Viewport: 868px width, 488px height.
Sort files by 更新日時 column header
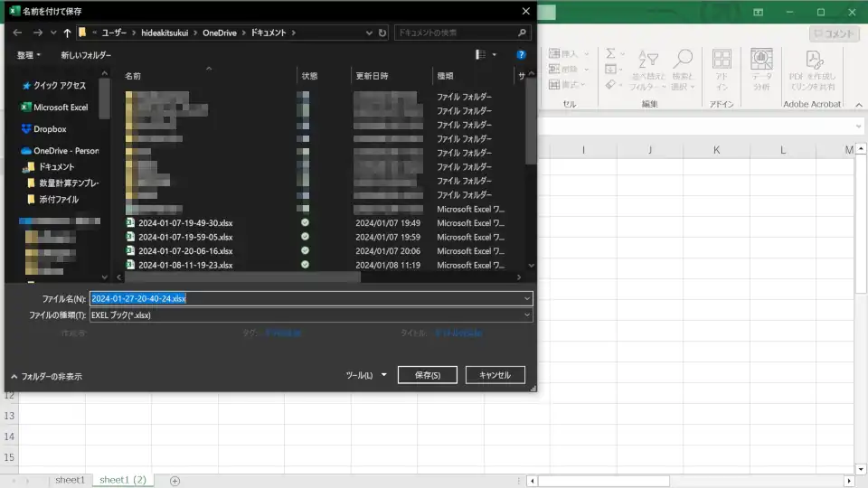(x=373, y=76)
